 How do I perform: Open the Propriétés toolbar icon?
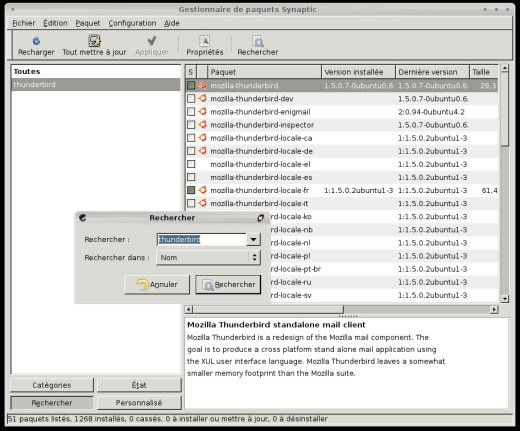click(x=205, y=41)
